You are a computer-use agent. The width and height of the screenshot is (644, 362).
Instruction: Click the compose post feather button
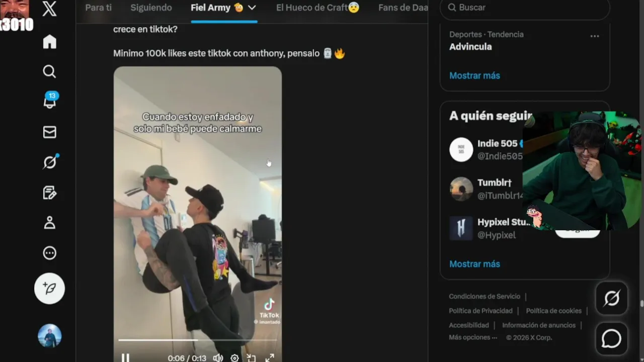tap(49, 289)
